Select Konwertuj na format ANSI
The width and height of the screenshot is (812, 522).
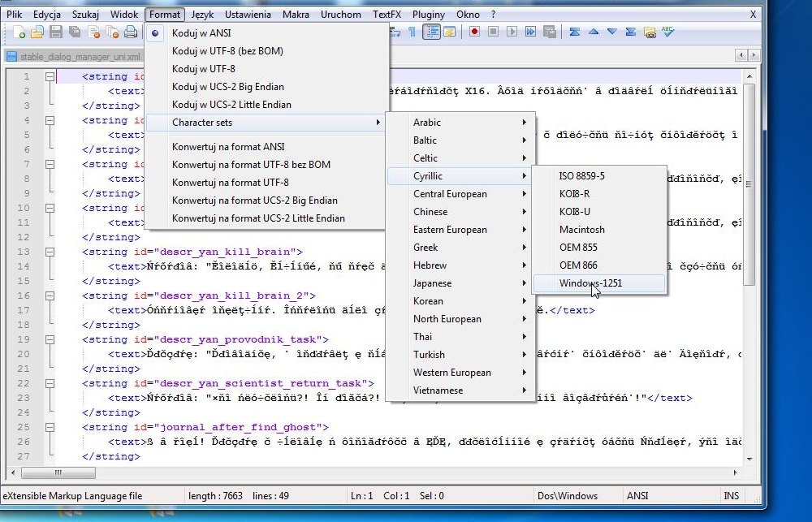pyautogui.click(x=266, y=147)
